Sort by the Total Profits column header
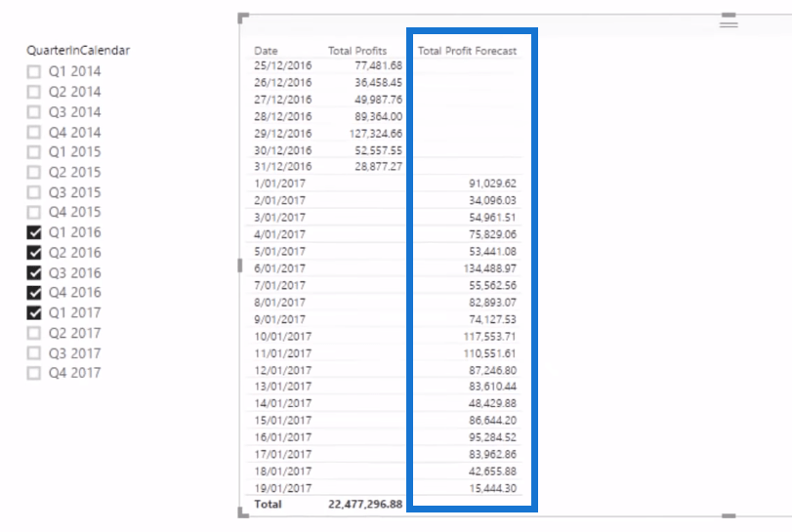Viewport: 792px width, 532px height. 357,51
